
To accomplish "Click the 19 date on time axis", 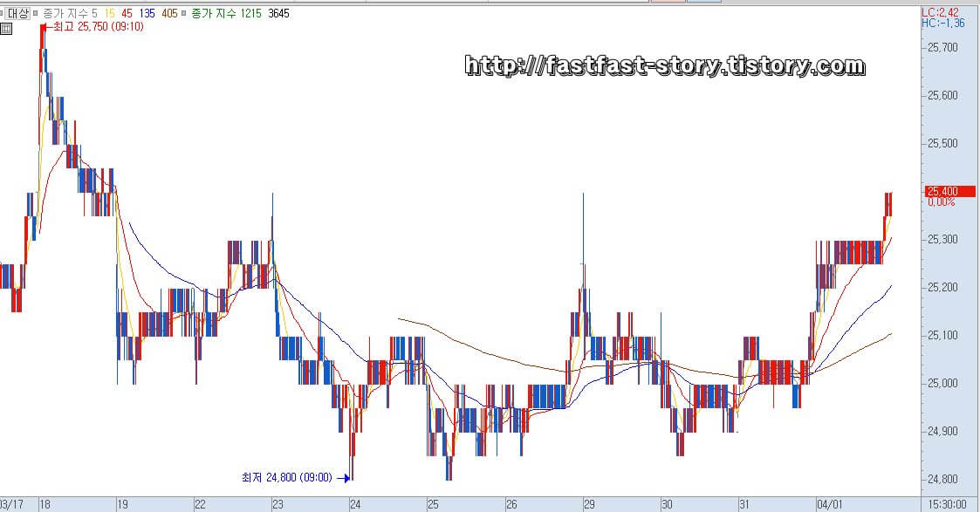I will pyautogui.click(x=122, y=504).
